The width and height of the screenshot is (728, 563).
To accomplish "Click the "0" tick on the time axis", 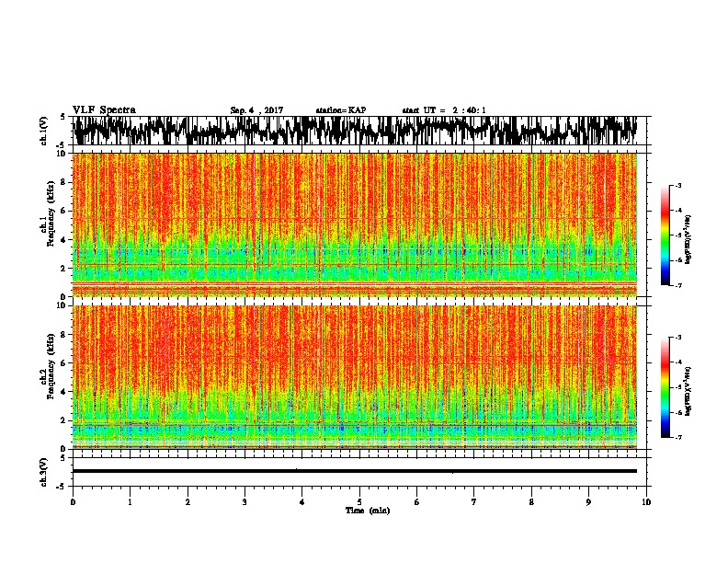I will point(73,502).
